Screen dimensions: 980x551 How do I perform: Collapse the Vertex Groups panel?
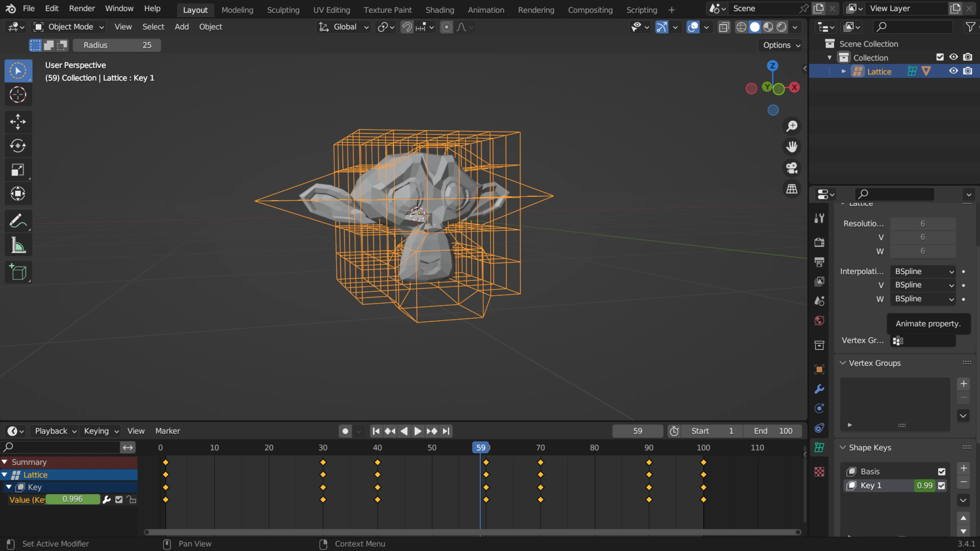pyautogui.click(x=843, y=363)
